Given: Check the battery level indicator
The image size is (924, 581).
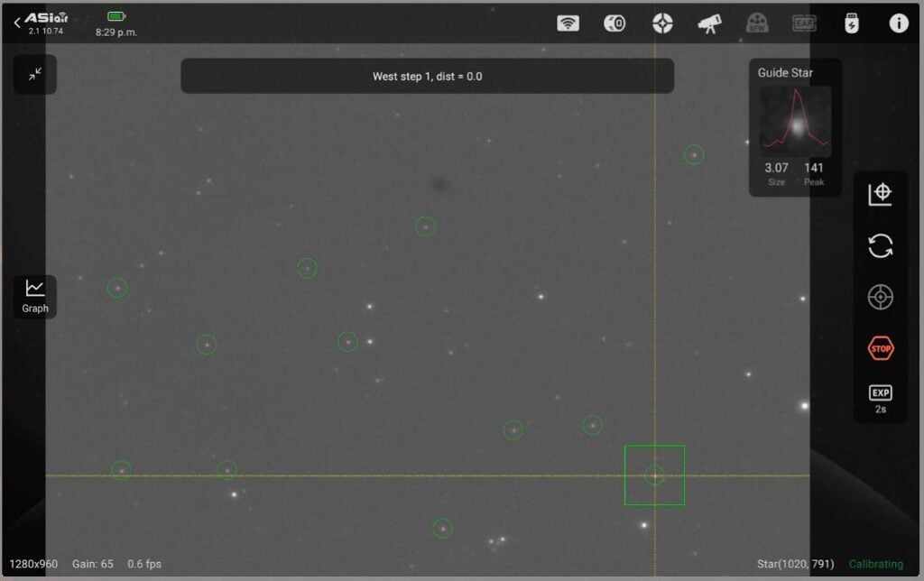Looking at the screenshot, I should tap(115, 14).
